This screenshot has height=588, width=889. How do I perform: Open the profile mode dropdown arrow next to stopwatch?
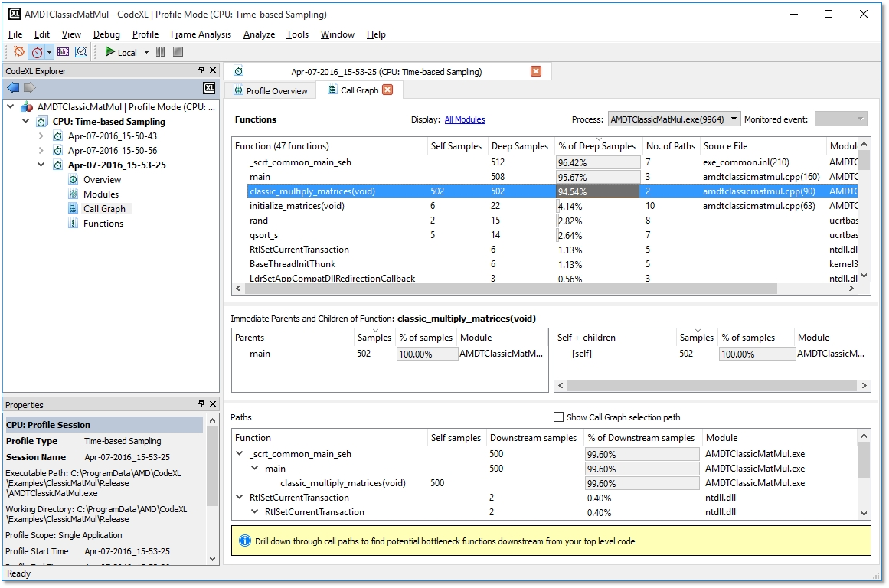point(49,52)
